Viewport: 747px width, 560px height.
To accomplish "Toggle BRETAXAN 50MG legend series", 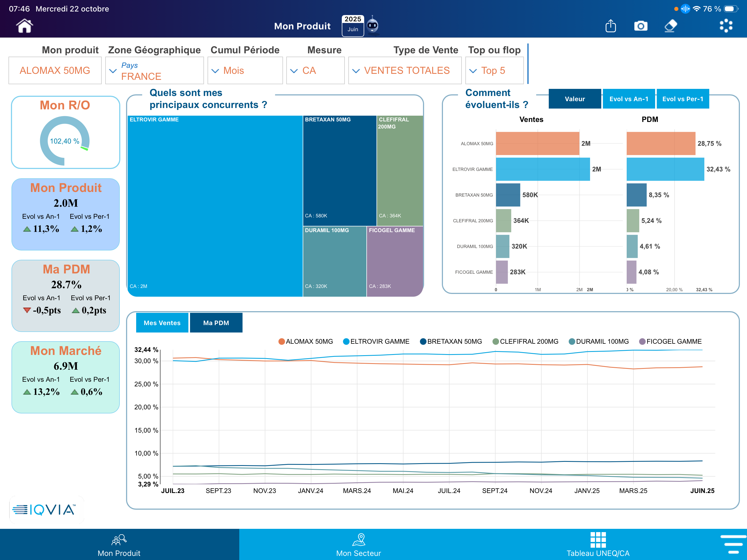I will coord(451,342).
